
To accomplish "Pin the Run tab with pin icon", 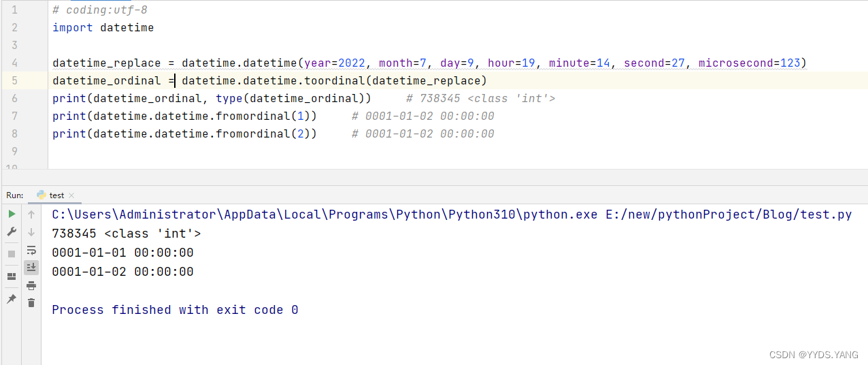I will (x=12, y=299).
